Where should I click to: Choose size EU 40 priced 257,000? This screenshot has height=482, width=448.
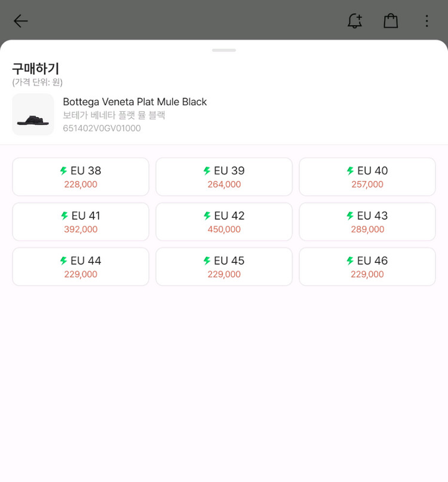pos(367,177)
